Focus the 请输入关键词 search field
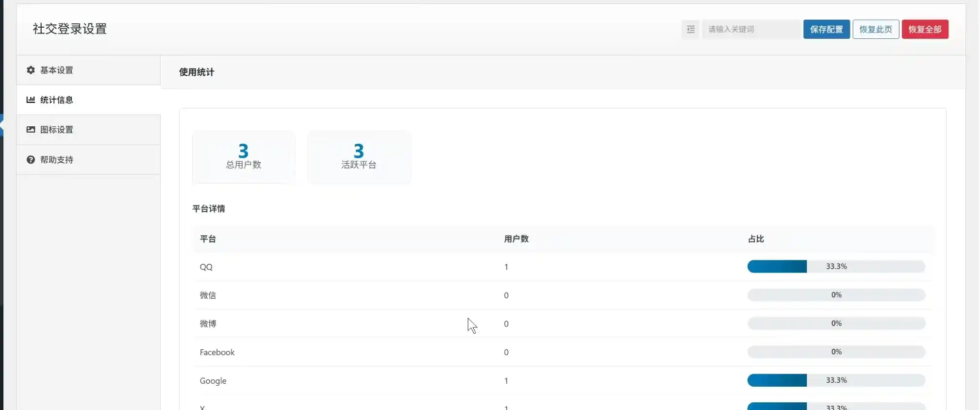This screenshot has height=410, width=980. point(750,29)
